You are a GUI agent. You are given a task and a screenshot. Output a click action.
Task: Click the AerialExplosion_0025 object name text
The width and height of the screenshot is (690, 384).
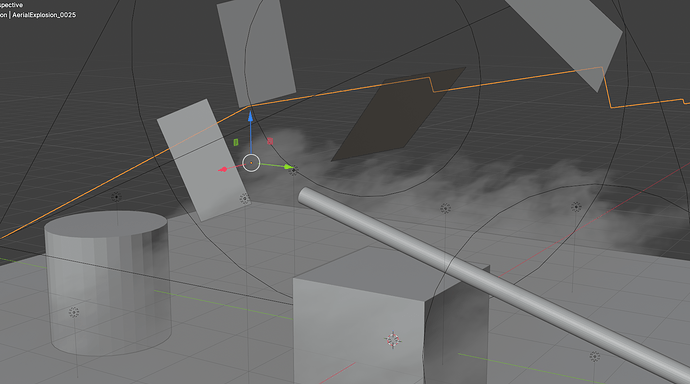coord(44,15)
